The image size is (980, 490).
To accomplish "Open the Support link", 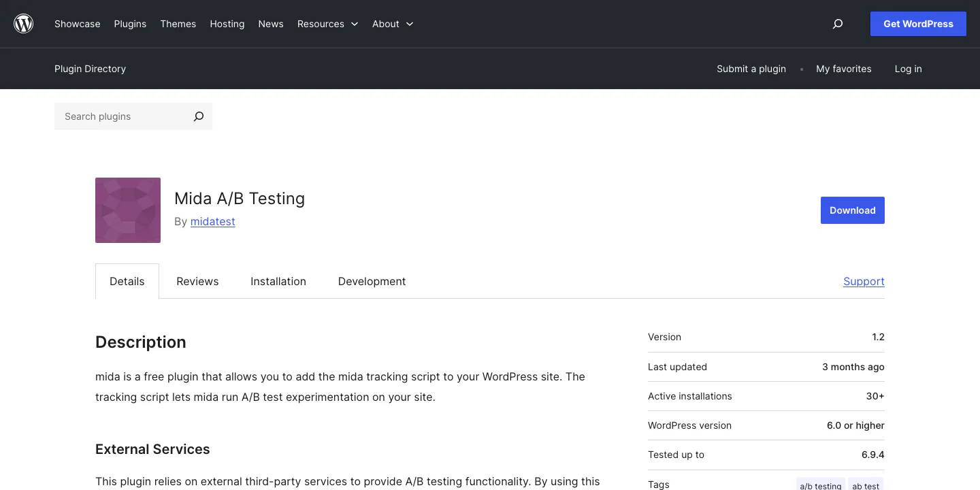I will coord(864,281).
